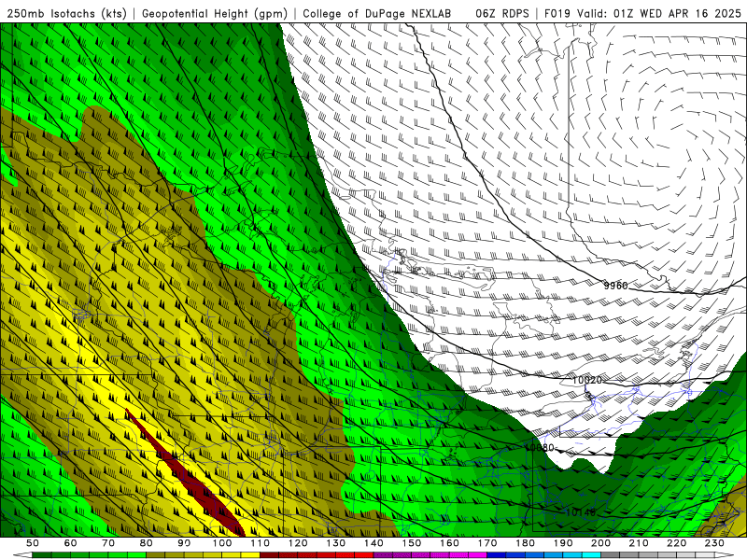Click the 230 value on the color scale
Screen dimensions: 747x560
(x=715, y=543)
